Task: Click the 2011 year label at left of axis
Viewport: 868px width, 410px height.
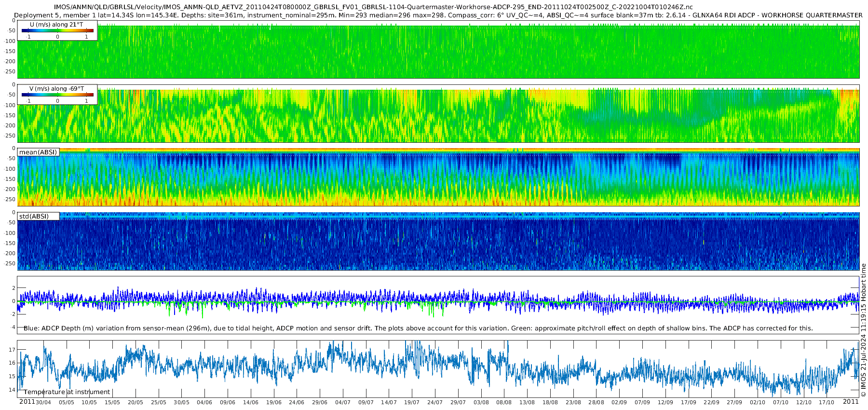Action: (27, 402)
